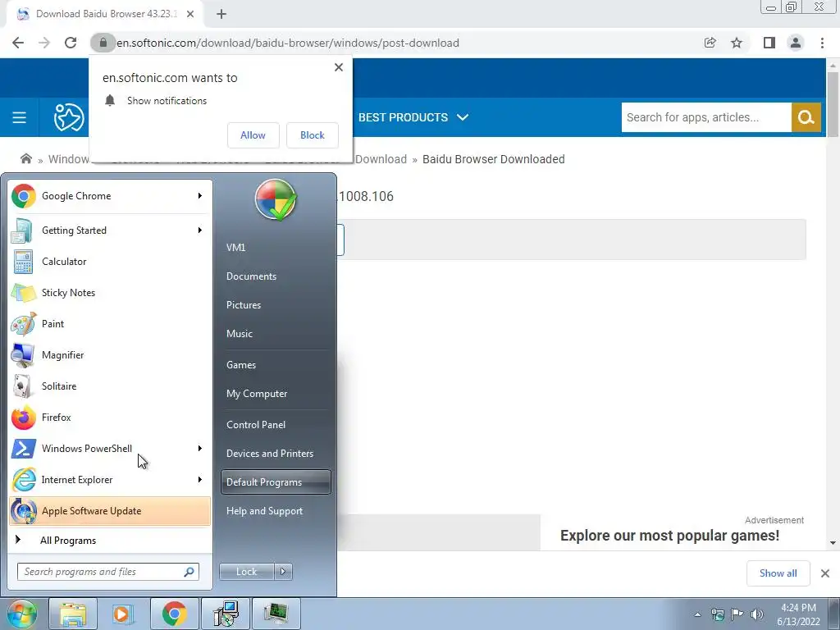Image resolution: width=840 pixels, height=630 pixels.
Task: Follow the Download breadcrumb link
Action: tap(381, 159)
